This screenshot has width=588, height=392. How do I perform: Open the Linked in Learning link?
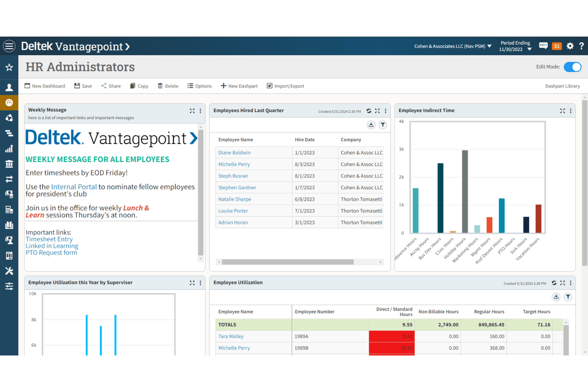[52, 246]
